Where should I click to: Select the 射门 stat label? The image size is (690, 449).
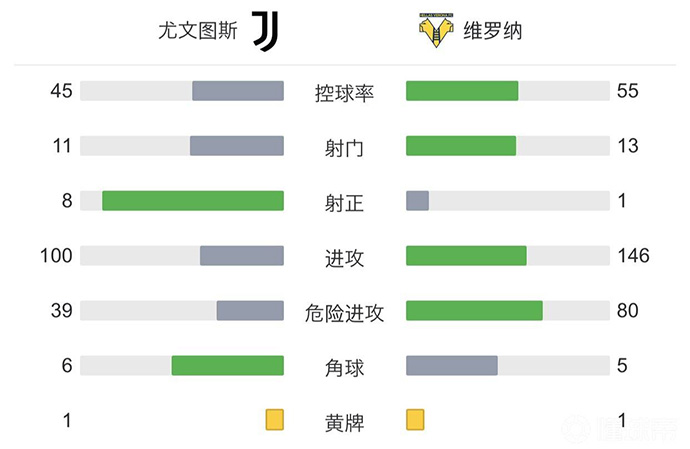click(345, 148)
